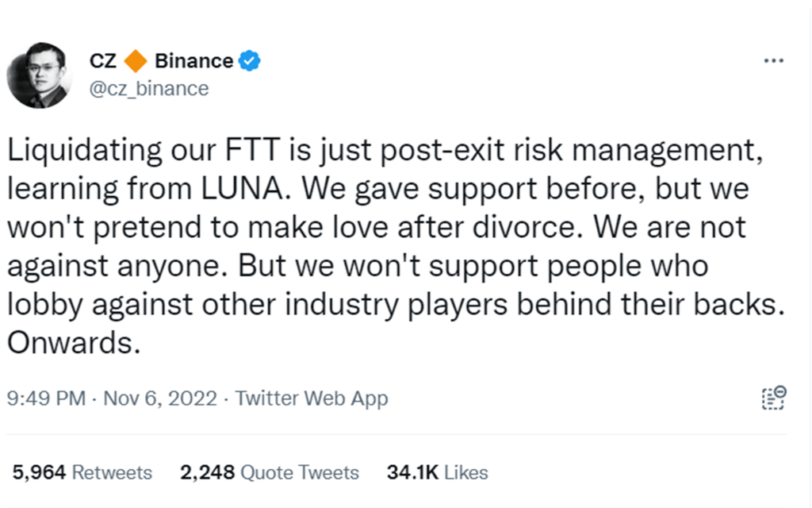This screenshot has height=508, width=812.
Task: Click the Nov 6, 2022 date
Action: (160, 398)
